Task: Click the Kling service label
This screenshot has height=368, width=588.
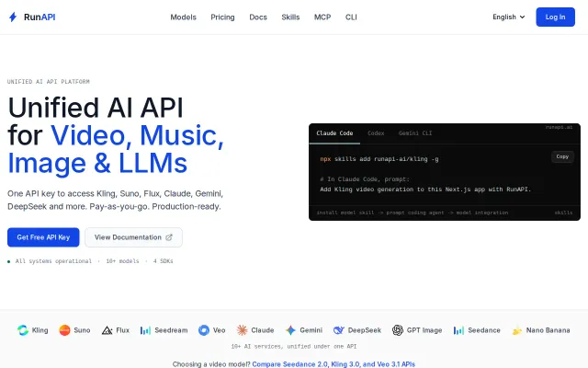Action: click(40, 330)
